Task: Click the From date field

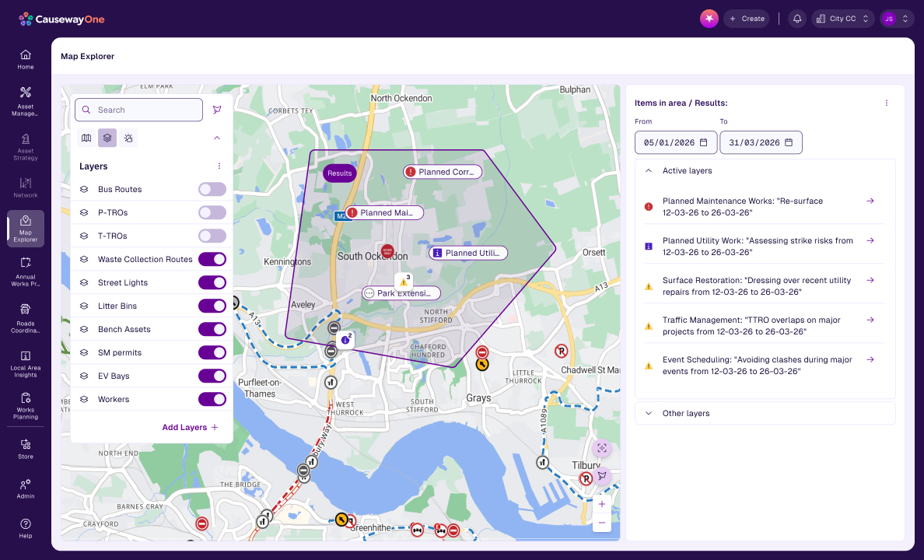Action: (675, 142)
